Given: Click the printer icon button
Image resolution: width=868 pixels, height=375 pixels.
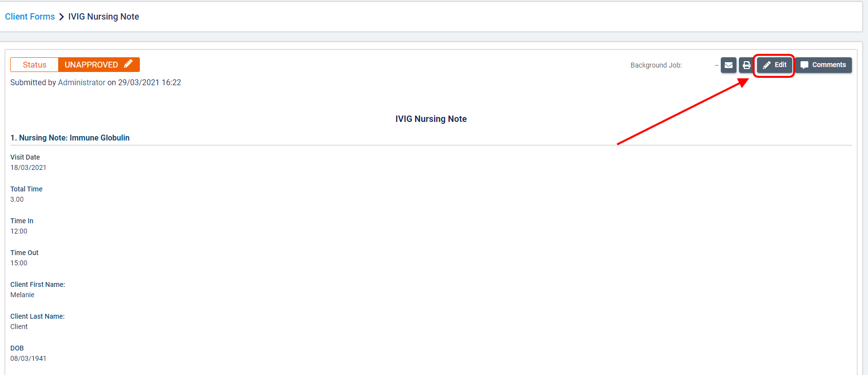Looking at the screenshot, I should (746, 65).
